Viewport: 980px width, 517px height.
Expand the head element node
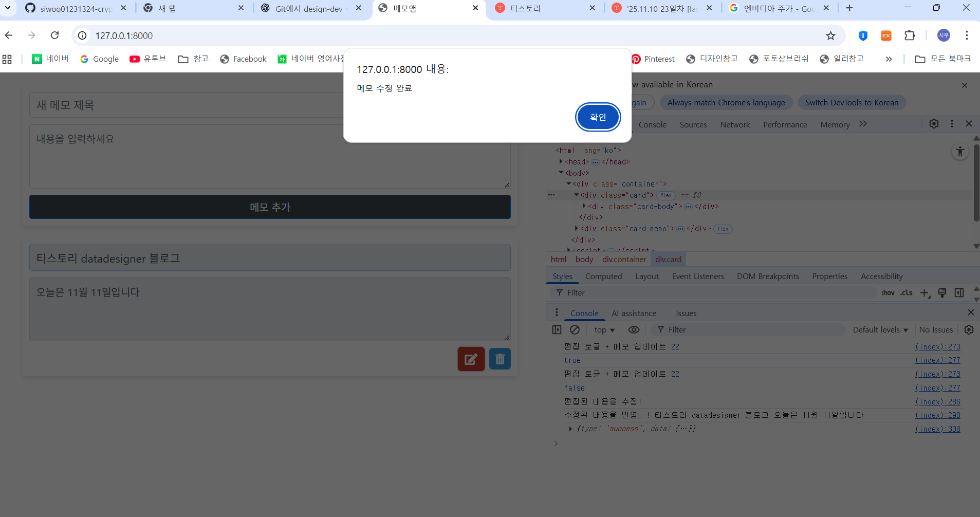click(x=561, y=161)
